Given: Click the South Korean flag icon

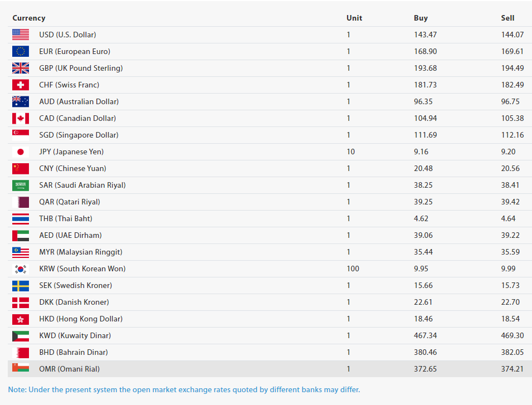Looking at the screenshot, I should (x=20, y=269).
